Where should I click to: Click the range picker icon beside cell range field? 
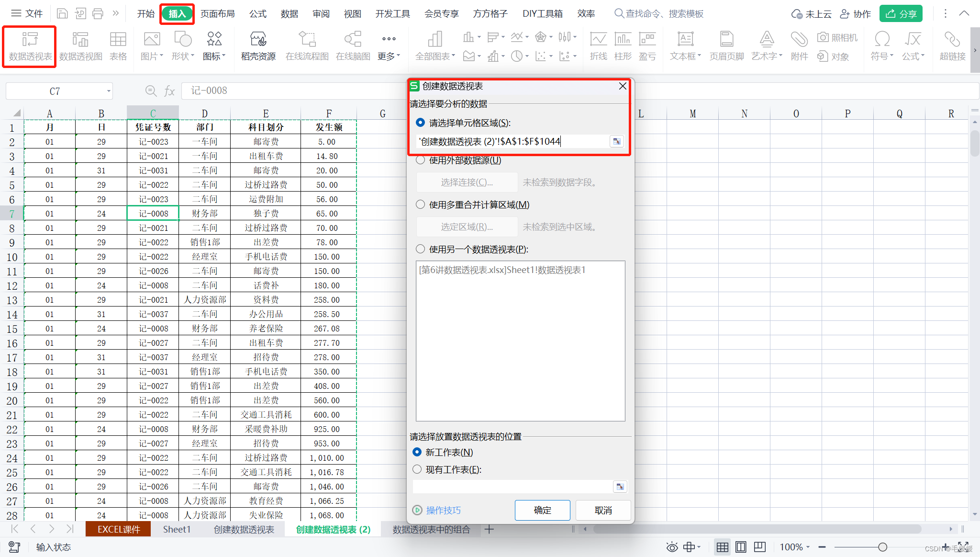click(x=617, y=141)
